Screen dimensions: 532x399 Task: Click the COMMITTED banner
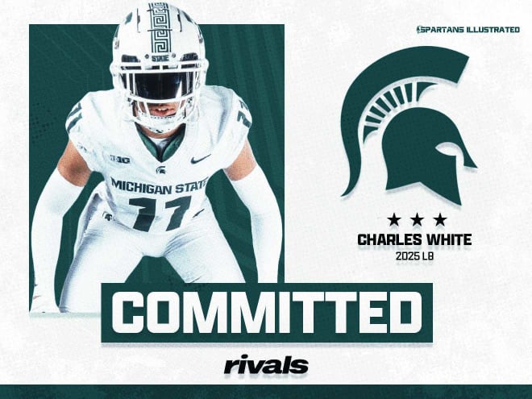[x=267, y=313]
